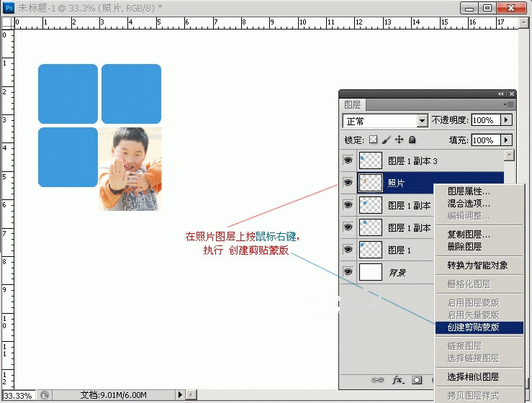Click the disabled 编辑调整... menu entry

(469, 216)
